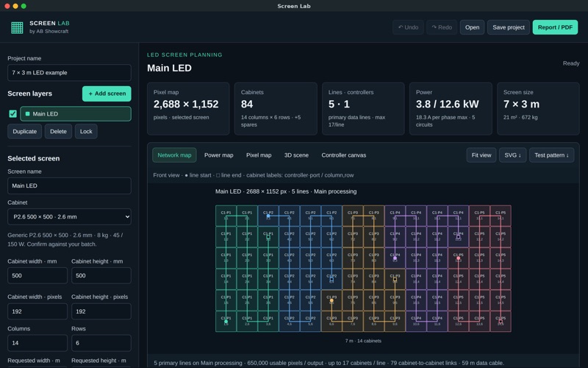Switch to the Power map tab
The image size is (588, 368).
pos(218,155)
